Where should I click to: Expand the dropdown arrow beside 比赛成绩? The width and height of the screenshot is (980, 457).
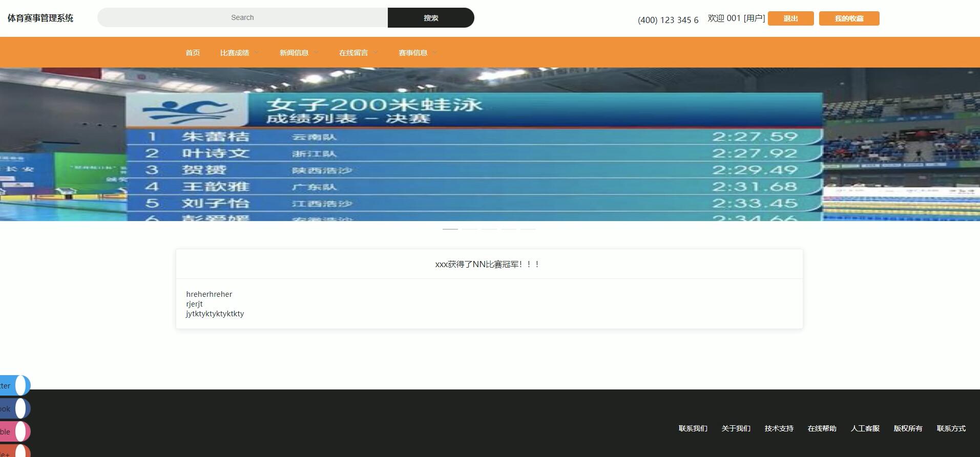257,53
